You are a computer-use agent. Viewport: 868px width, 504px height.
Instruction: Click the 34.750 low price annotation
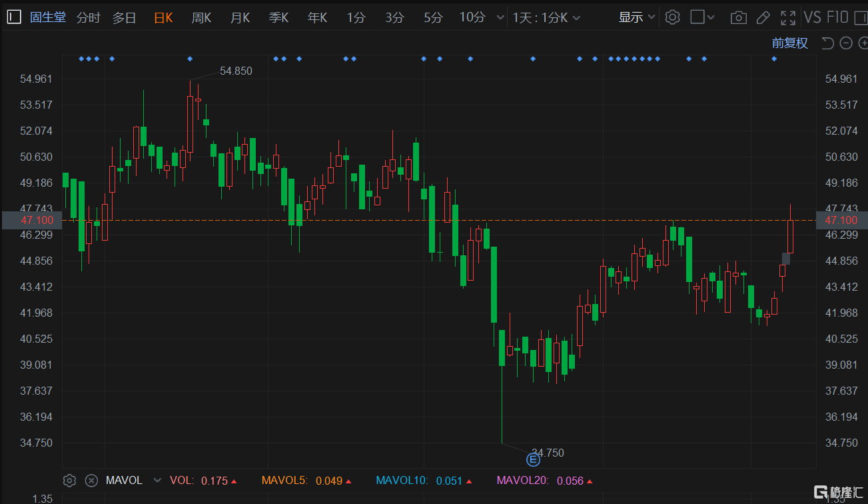point(548,453)
